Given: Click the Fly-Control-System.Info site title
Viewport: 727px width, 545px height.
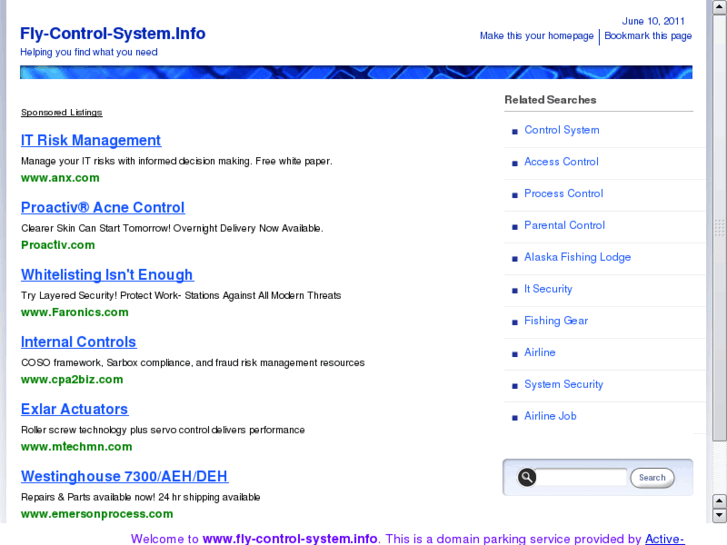Looking at the screenshot, I should (113, 33).
